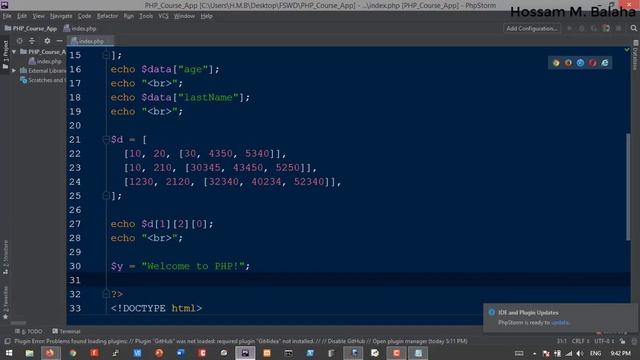This screenshot has width=640, height=360.
Task: Open the Refactor menu
Action: pyautogui.click(x=107, y=16)
